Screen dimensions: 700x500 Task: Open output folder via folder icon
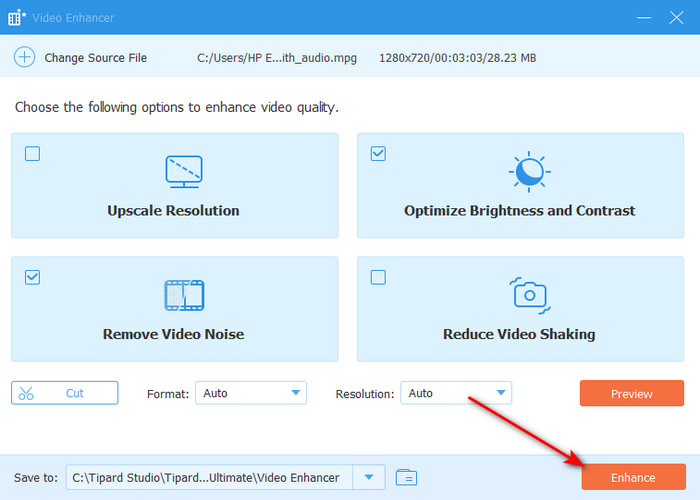coord(406,477)
